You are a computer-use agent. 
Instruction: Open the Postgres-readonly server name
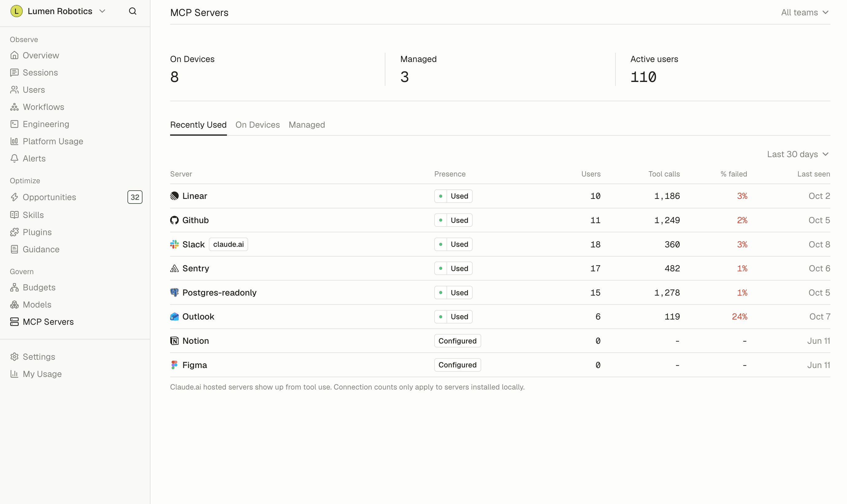[220, 293]
